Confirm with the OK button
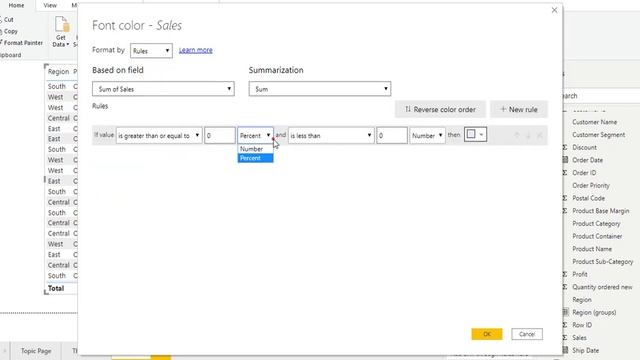The width and height of the screenshot is (640, 360). coord(487,334)
